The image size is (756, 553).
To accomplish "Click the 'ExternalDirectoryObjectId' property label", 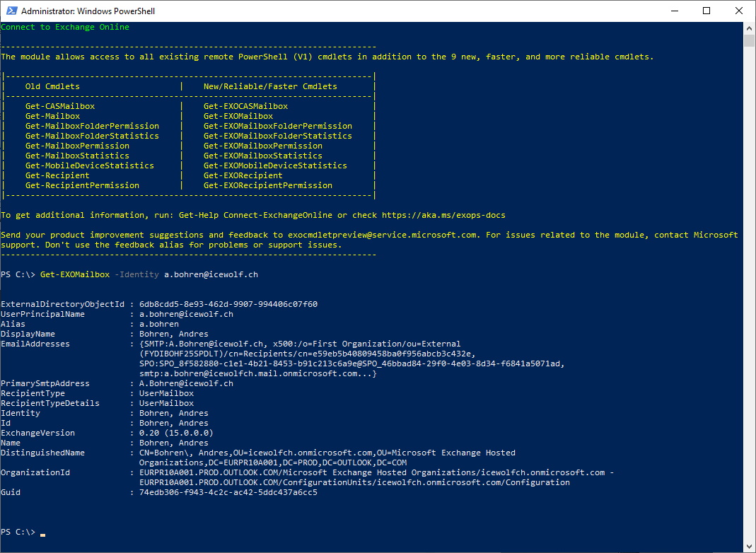I will [63, 304].
